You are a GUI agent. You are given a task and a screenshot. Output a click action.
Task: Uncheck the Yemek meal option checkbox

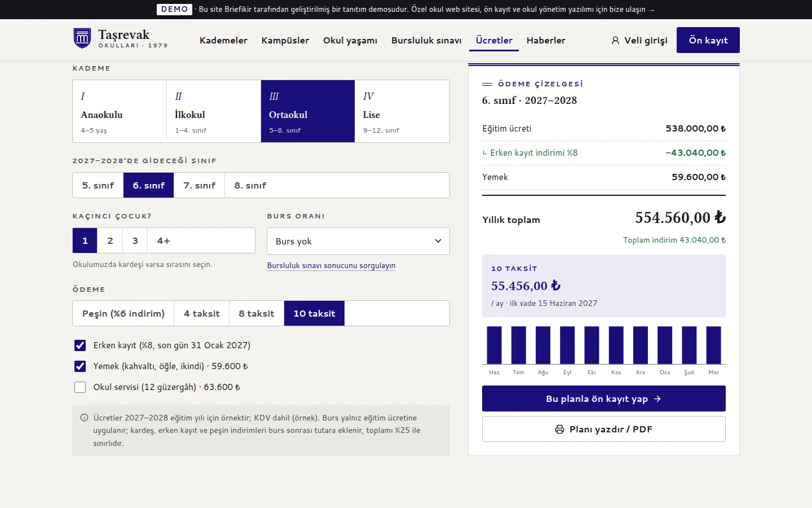80,366
